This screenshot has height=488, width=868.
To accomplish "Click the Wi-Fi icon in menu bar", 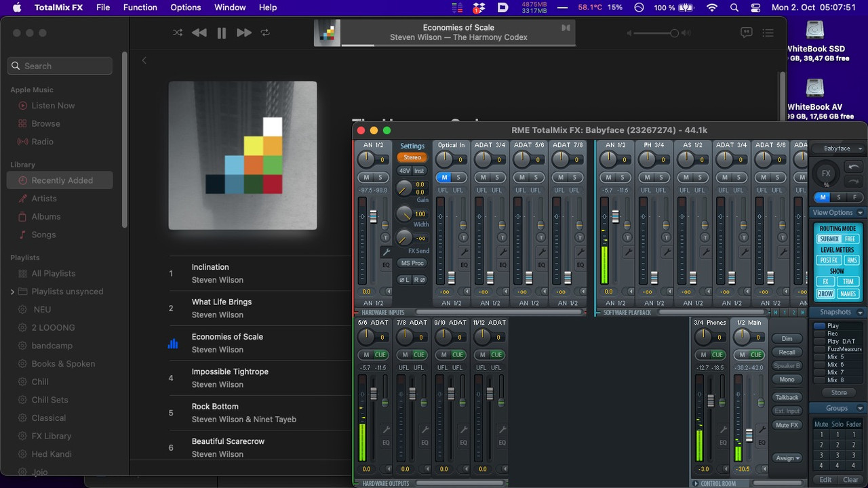I will (x=711, y=7).
